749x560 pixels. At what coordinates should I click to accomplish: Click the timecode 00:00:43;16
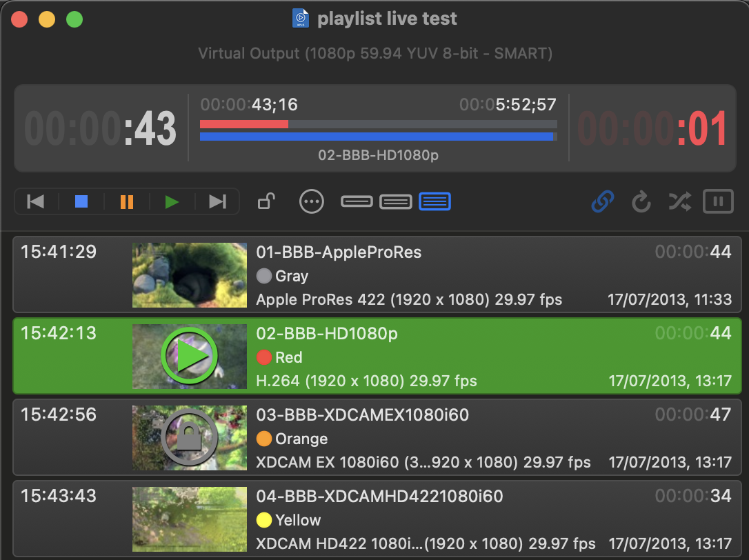click(249, 105)
